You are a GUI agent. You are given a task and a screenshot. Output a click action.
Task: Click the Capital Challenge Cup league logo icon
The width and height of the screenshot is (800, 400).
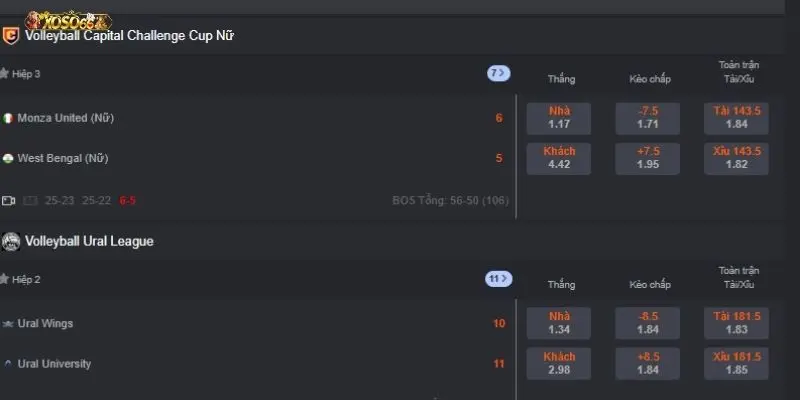[x=10, y=36]
